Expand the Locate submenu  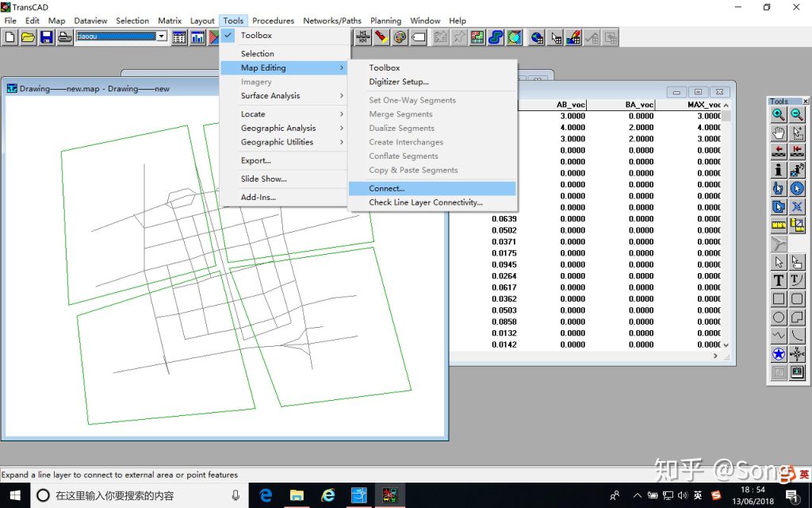[284, 114]
